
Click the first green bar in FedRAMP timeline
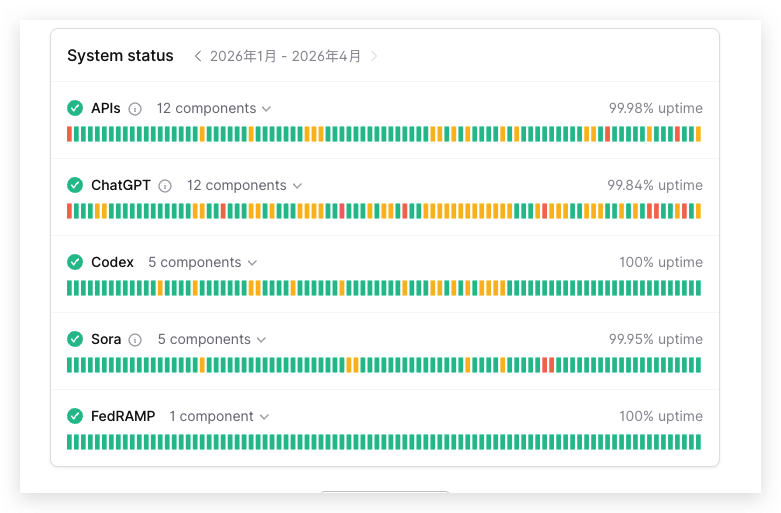70,442
